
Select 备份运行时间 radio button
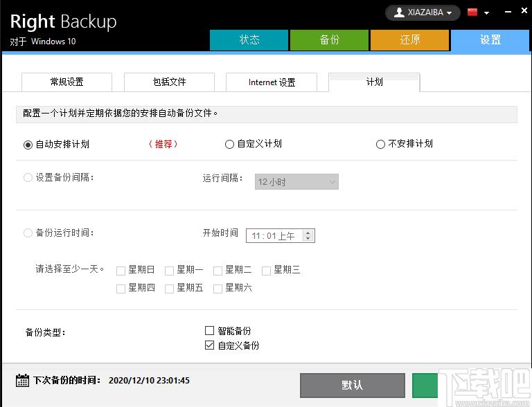coord(28,233)
